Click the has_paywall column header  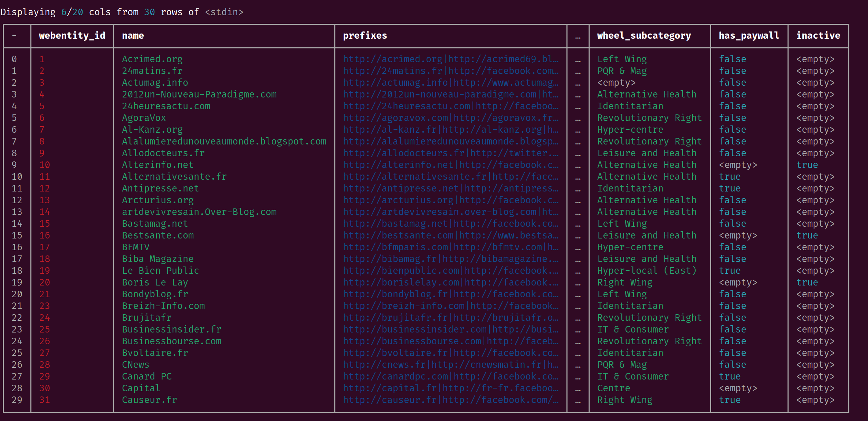click(x=748, y=36)
